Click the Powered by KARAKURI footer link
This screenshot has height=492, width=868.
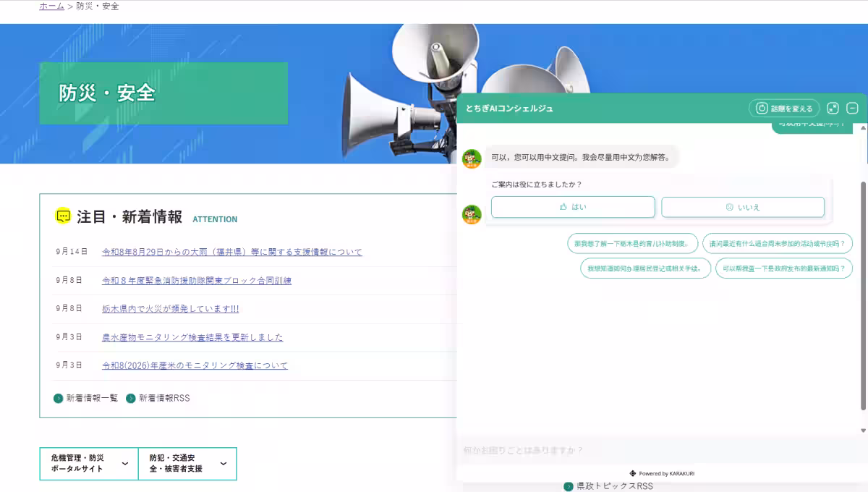tap(662, 473)
